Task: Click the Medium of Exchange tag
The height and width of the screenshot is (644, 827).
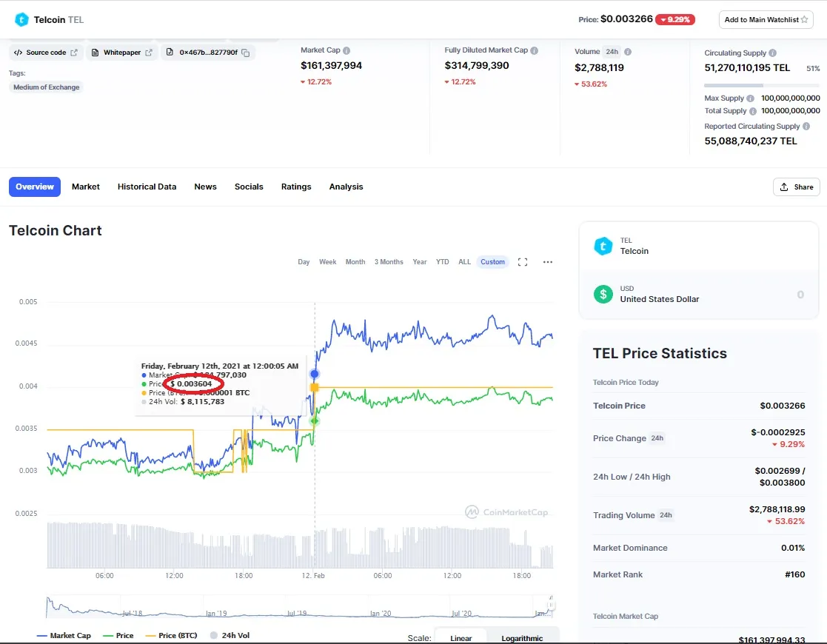Action: tap(47, 87)
